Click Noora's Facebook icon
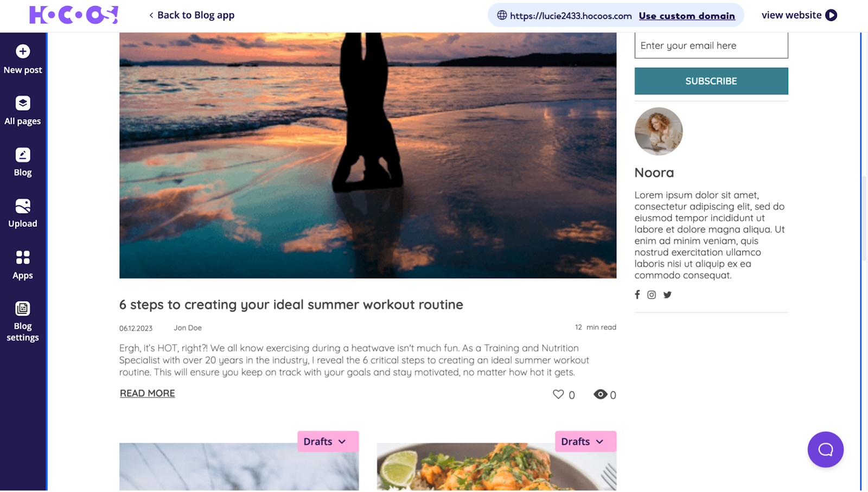The width and height of the screenshot is (868, 492). (x=637, y=295)
